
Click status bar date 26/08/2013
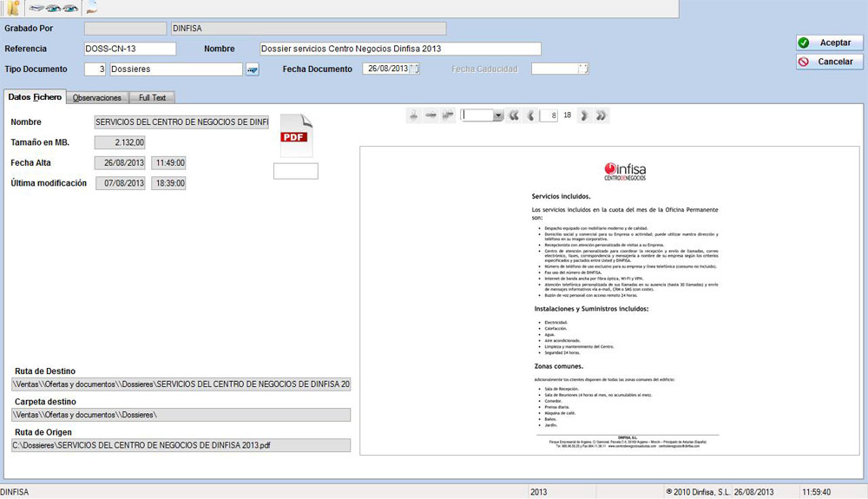click(753, 492)
